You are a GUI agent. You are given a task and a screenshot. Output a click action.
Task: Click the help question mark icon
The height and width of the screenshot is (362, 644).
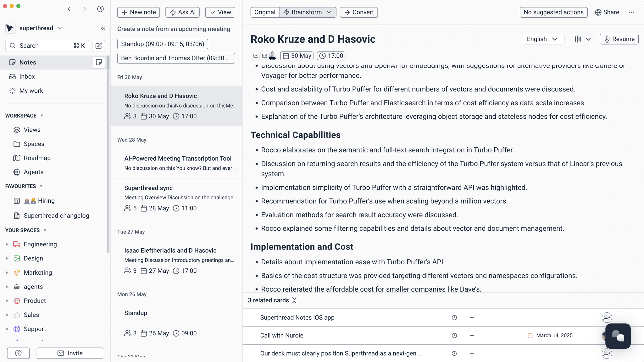18,353
